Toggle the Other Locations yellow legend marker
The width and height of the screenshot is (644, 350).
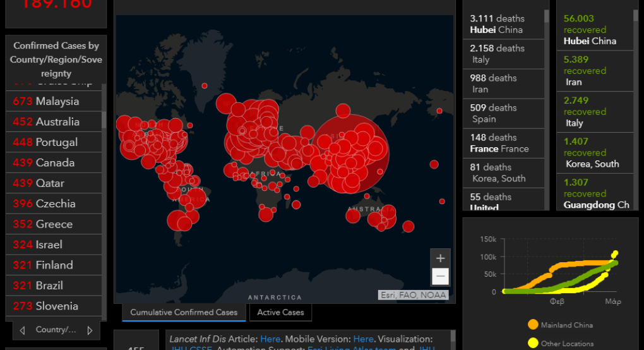(533, 343)
